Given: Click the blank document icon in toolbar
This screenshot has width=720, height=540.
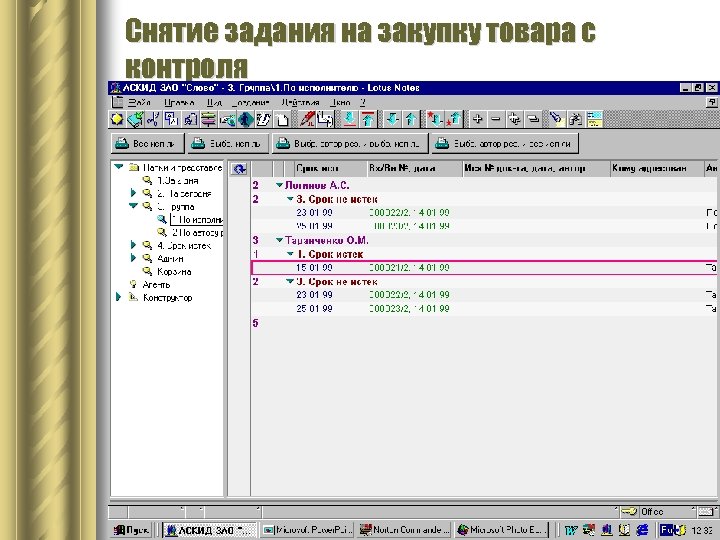Looking at the screenshot, I should (282, 119).
